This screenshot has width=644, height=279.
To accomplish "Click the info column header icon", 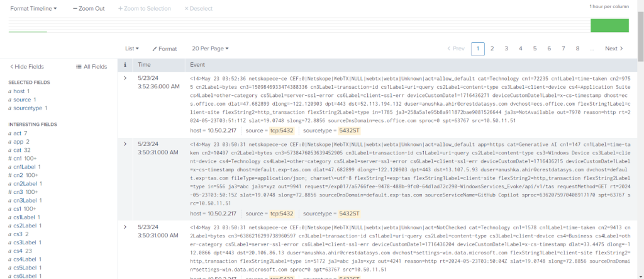I will click(x=125, y=65).
